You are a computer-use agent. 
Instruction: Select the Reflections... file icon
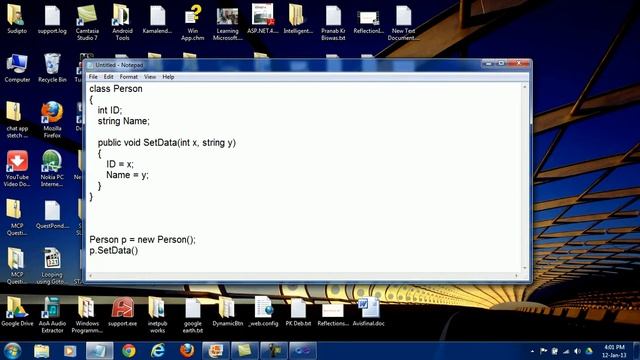(x=333, y=314)
